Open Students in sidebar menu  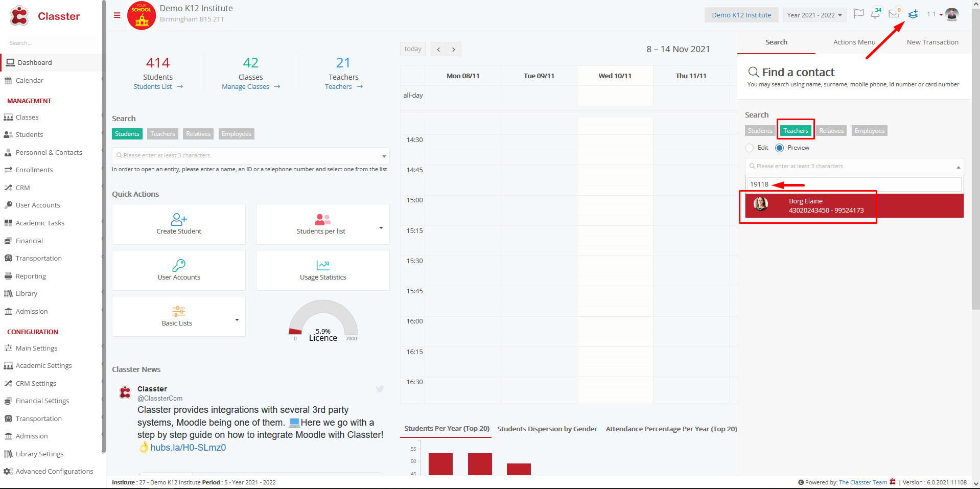coord(29,134)
